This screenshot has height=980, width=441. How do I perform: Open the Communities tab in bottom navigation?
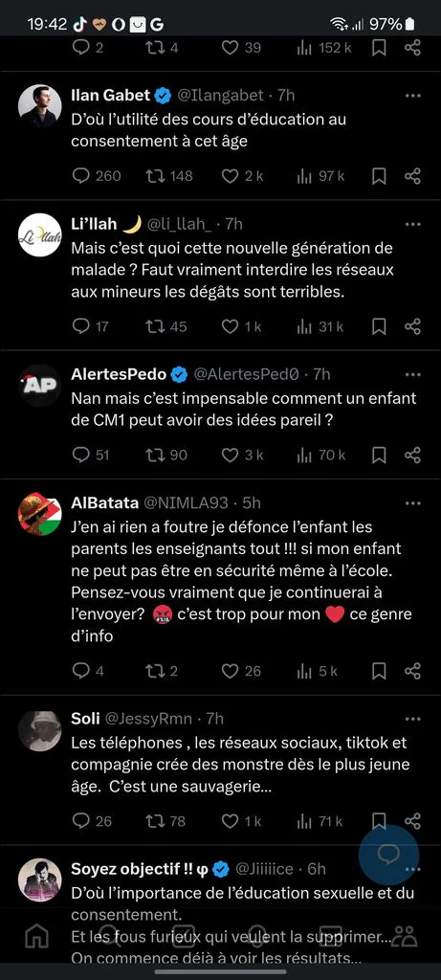[x=405, y=936]
